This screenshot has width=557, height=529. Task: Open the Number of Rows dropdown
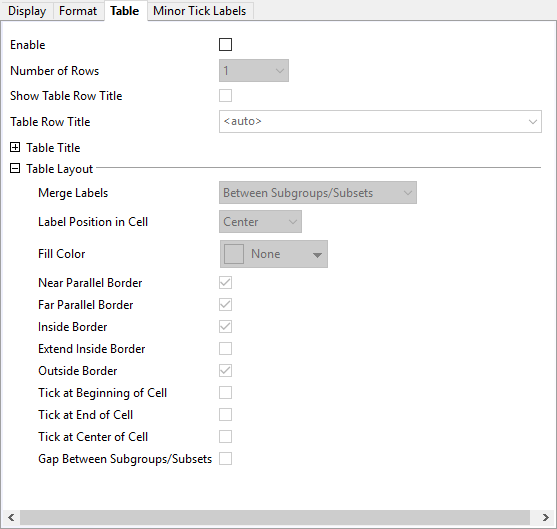coord(254,70)
